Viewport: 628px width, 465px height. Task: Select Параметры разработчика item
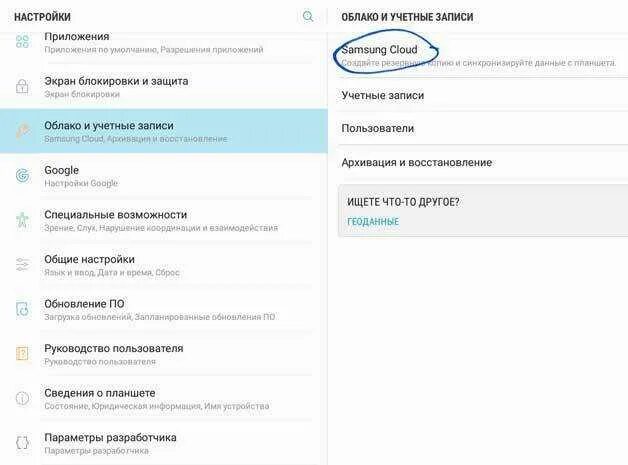tap(164, 443)
